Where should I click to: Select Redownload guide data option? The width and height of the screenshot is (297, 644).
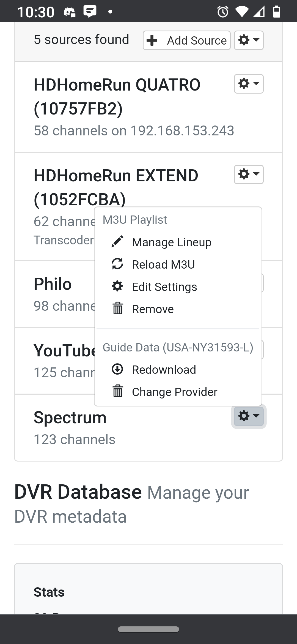164,370
